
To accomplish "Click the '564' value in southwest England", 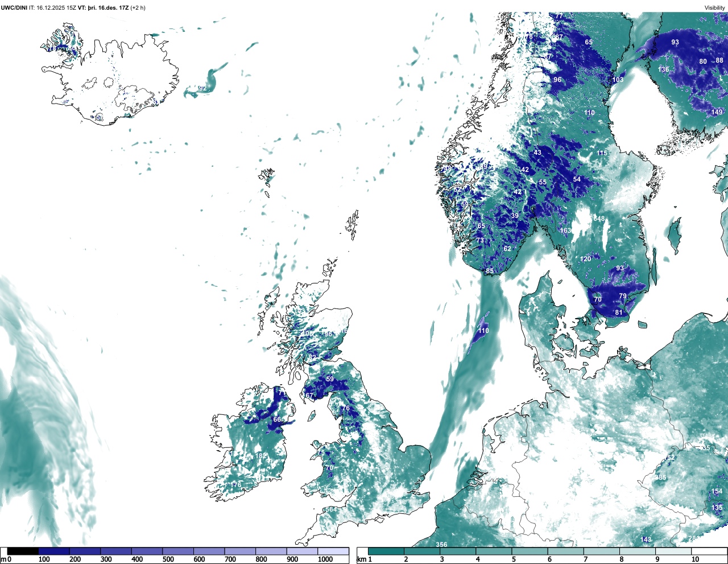I will pyautogui.click(x=330, y=509).
